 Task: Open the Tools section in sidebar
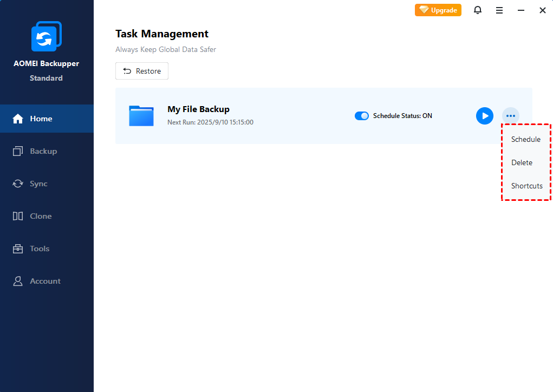(47, 249)
